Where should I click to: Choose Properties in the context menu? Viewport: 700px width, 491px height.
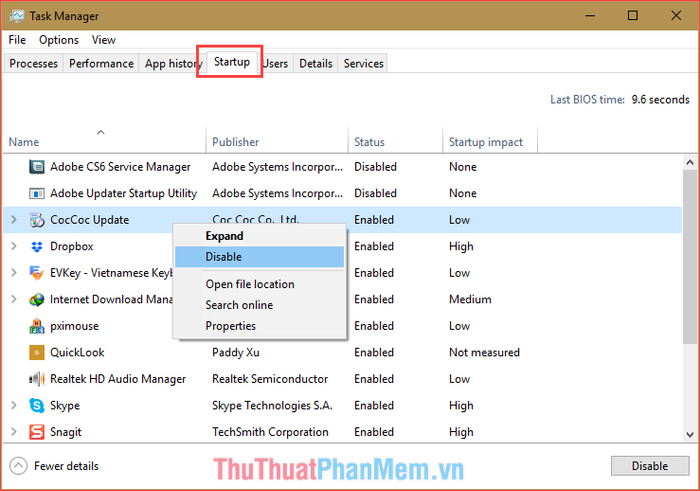(259, 326)
